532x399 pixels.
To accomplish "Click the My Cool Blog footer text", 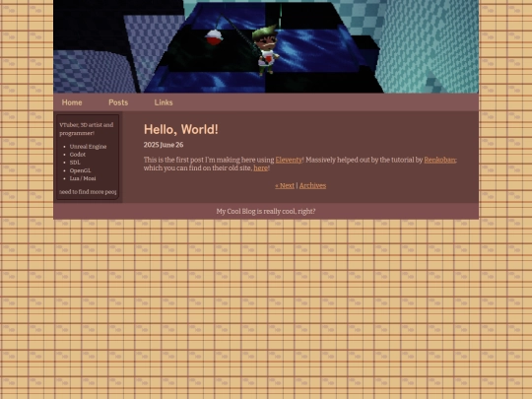I will pos(266,212).
